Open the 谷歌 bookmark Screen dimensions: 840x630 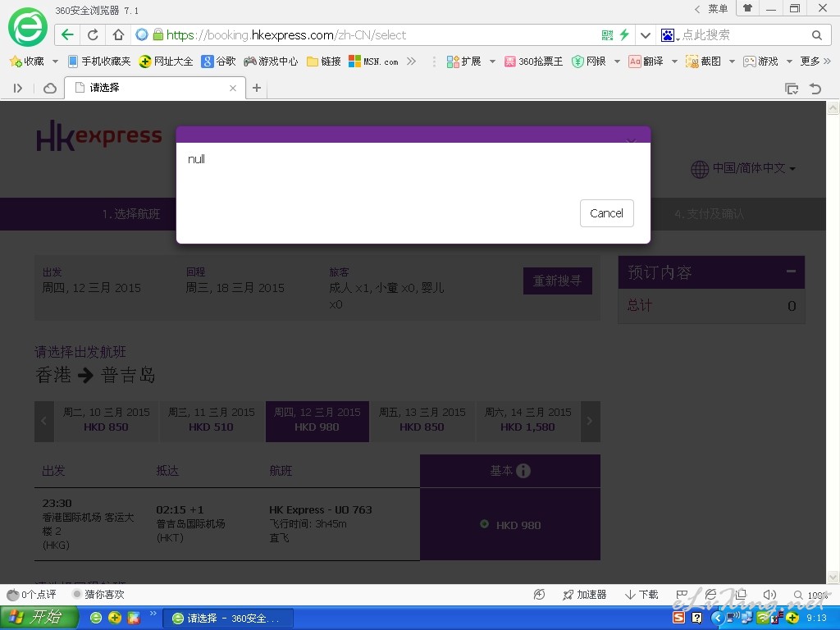pyautogui.click(x=218, y=62)
